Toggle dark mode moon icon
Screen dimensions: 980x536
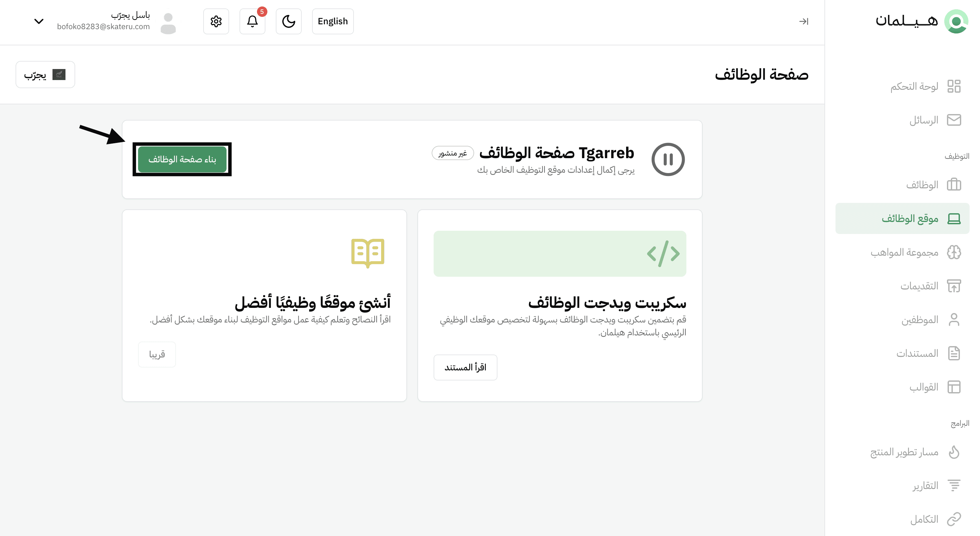[x=288, y=21]
